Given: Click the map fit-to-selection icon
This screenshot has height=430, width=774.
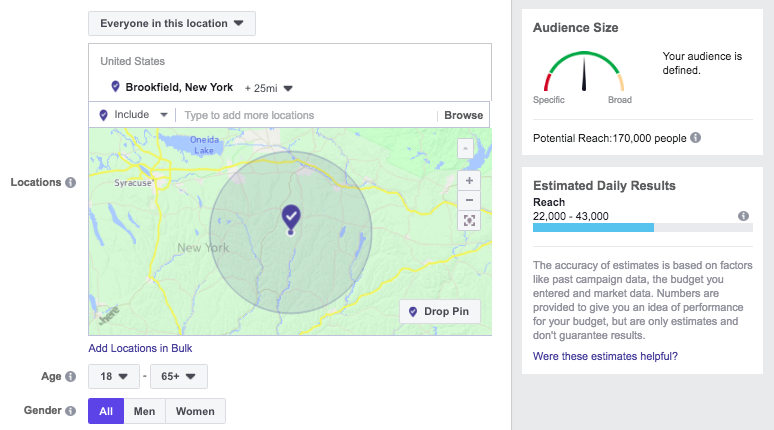Looking at the screenshot, I should point(468,220).
